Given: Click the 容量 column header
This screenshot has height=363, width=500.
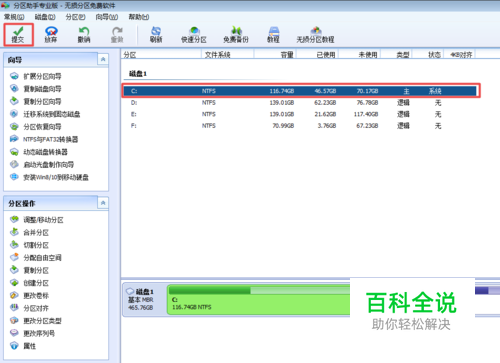Looking at the screenshot, I should [x=275, y=55].
